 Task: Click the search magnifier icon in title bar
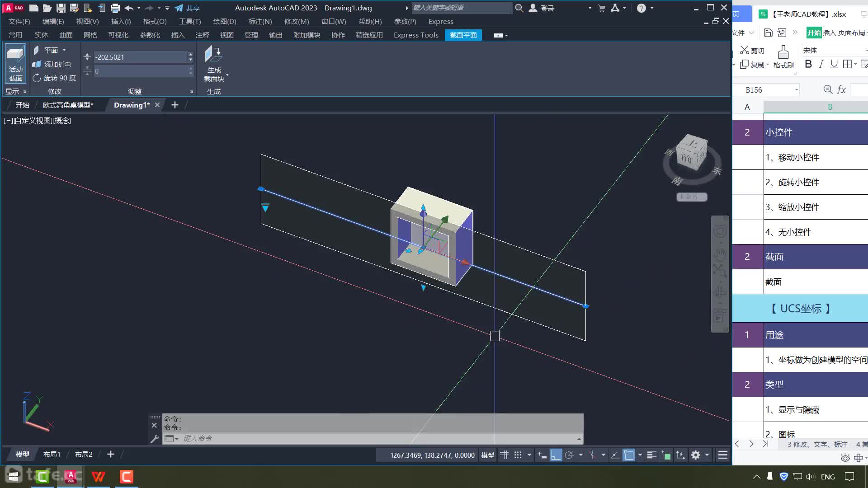519,8
